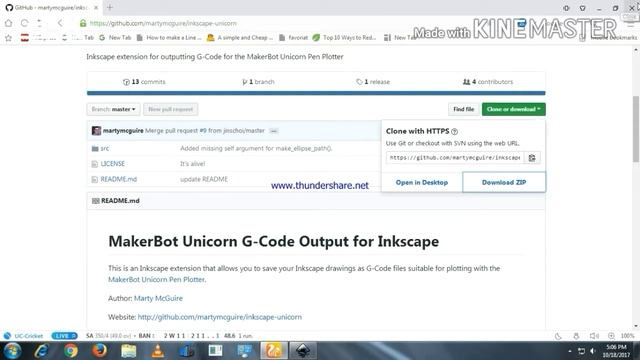Open a new browser tab with plus icon
Image resolution: width=640 pixels, height=360 pixels.
pos(110,7)
